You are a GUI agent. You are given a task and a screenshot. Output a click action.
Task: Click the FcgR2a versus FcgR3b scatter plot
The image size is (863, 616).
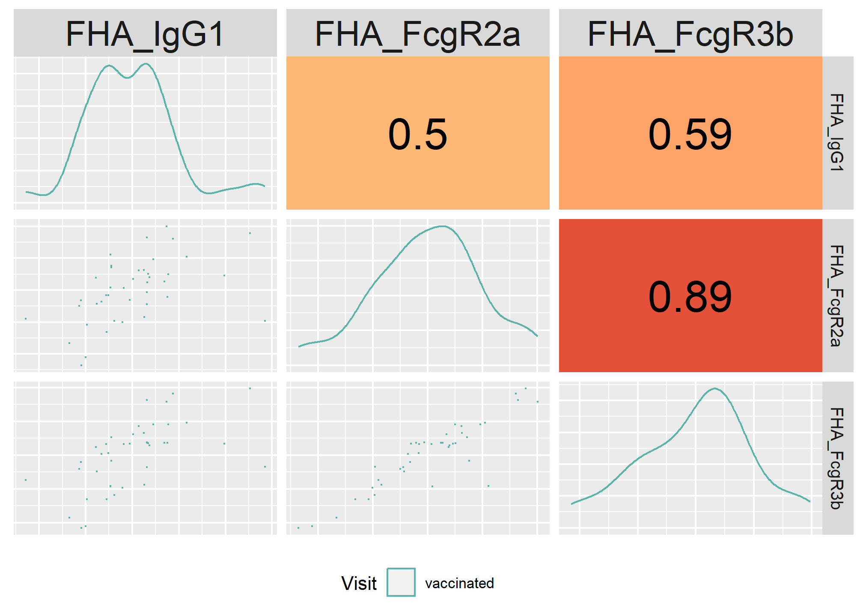click(x=418, y=458)
